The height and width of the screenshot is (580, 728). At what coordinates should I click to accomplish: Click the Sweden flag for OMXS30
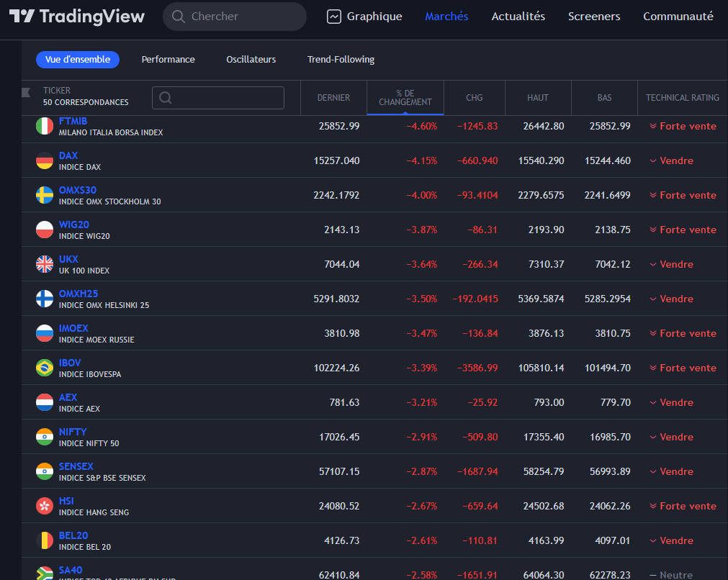point(45,195)
